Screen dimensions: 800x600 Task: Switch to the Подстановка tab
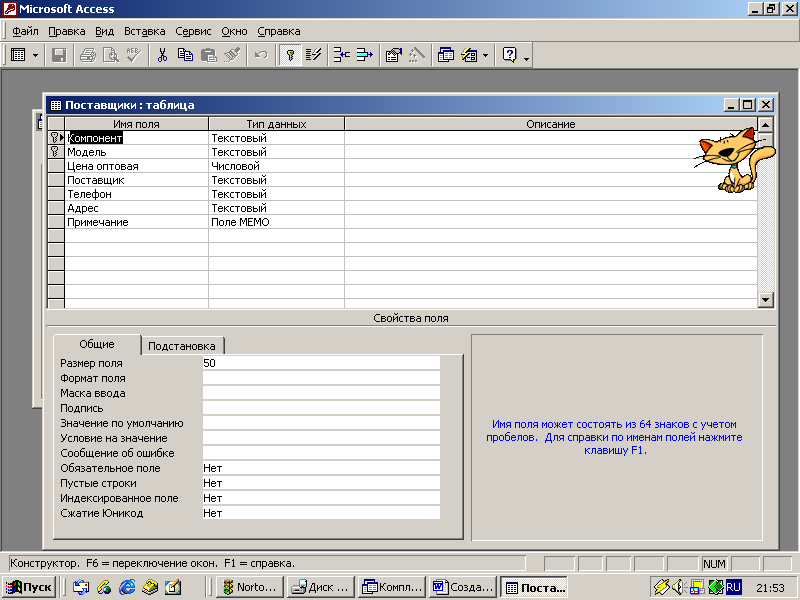182,346
